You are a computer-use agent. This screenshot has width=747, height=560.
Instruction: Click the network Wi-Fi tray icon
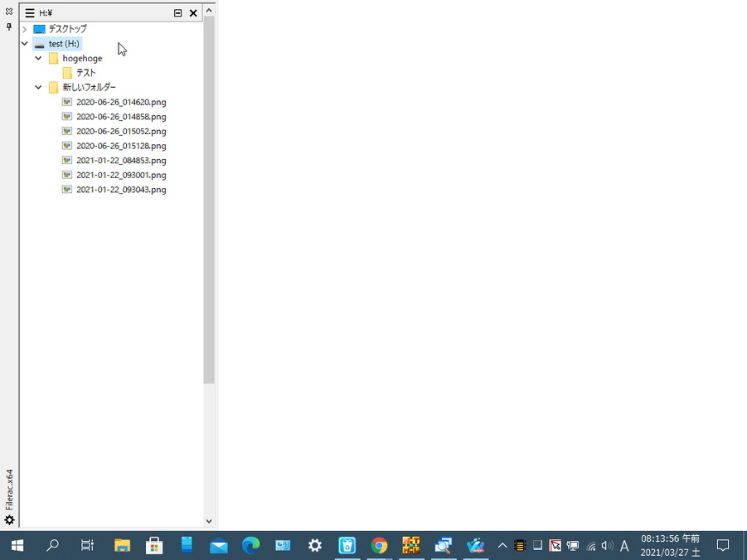tap(591, 546)
